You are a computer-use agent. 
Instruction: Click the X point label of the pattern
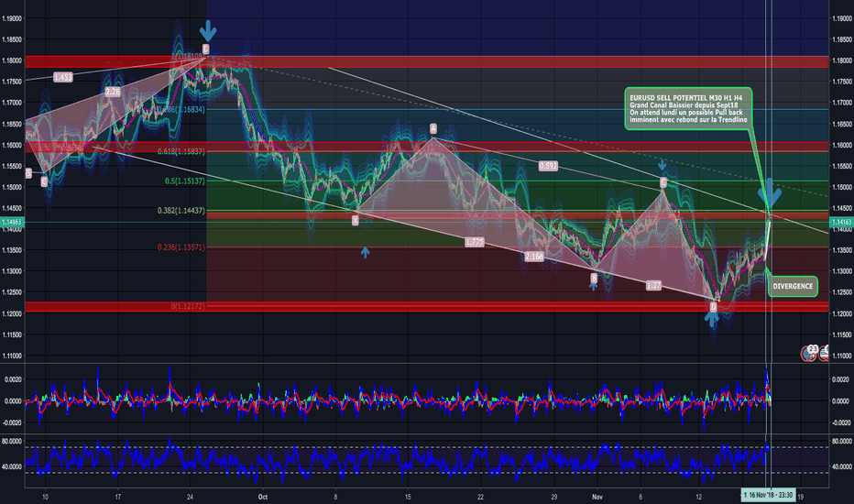356,220
